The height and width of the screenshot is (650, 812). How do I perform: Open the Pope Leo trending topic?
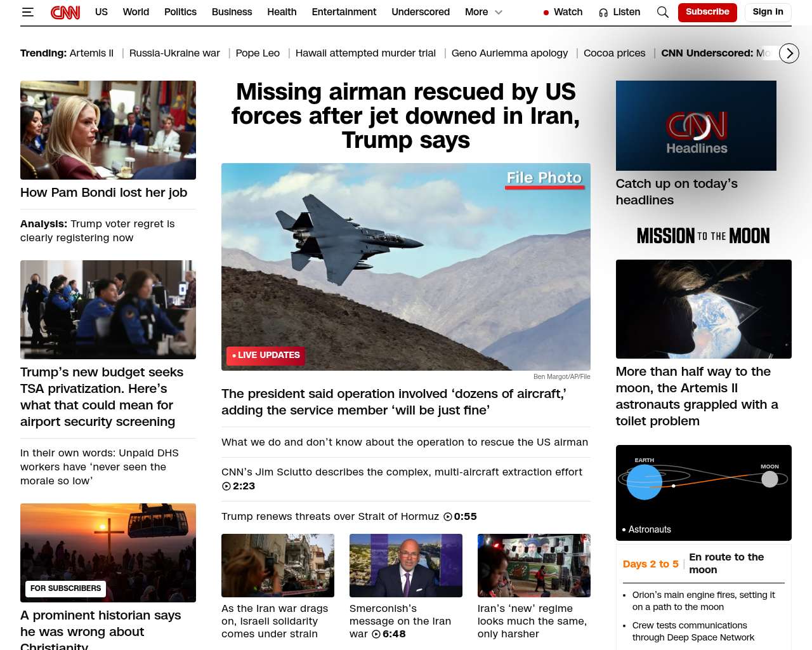pyautogui.click(x=258, y=53)
